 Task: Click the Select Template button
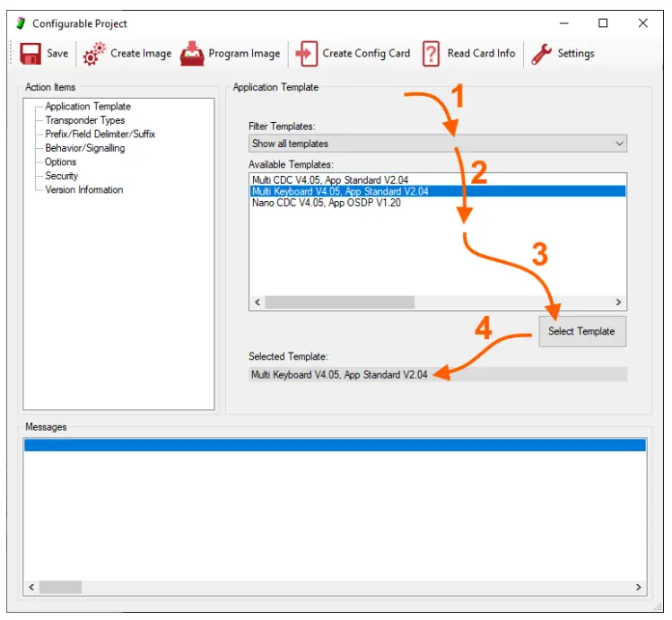click(x=582, y=331)
